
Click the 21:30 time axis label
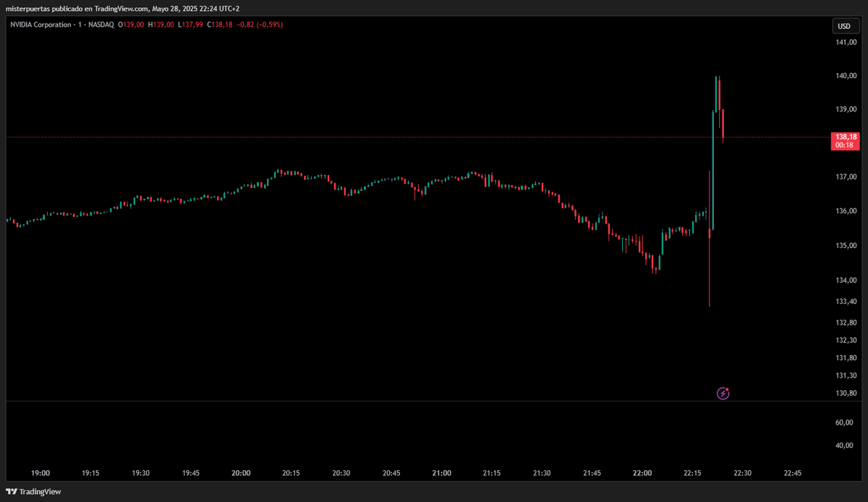pyautogui.click(x=542, y=473)
